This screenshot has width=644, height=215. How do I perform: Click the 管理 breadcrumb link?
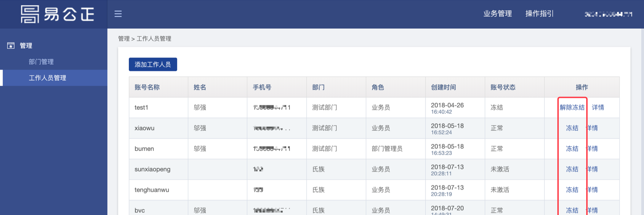[x=124, y=39]
